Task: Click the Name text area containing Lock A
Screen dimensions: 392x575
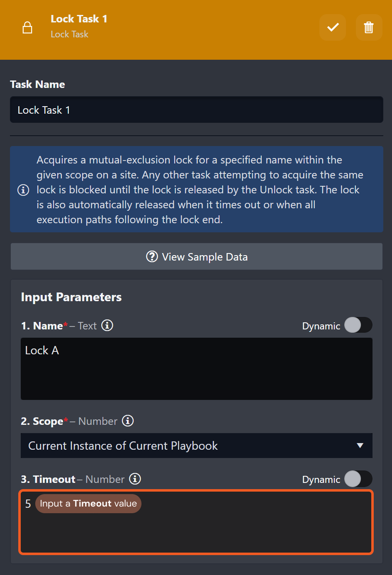Action: pyautogui.click(x=197, y=369)
